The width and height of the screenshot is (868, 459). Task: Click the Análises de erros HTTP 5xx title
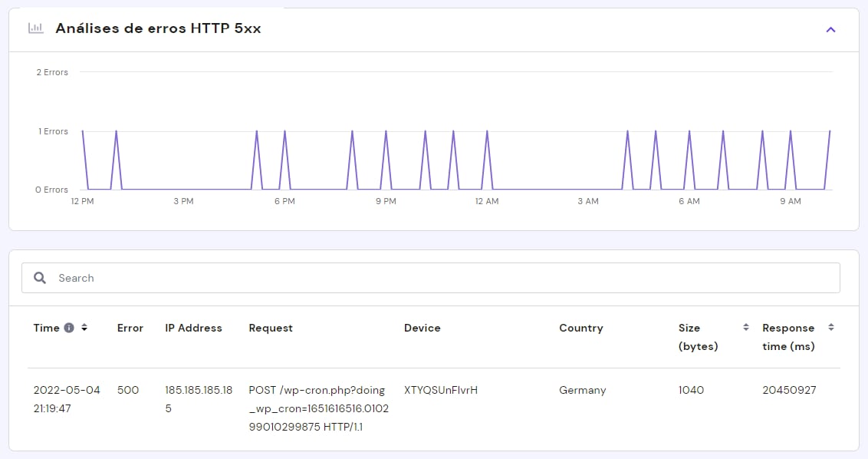tap(158, 29)
